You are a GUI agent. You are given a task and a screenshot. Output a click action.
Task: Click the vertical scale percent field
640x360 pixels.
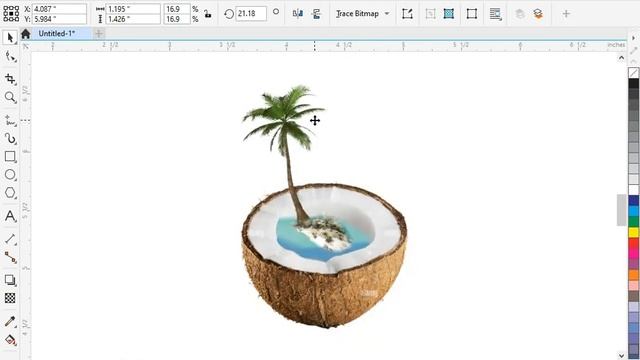177,19
